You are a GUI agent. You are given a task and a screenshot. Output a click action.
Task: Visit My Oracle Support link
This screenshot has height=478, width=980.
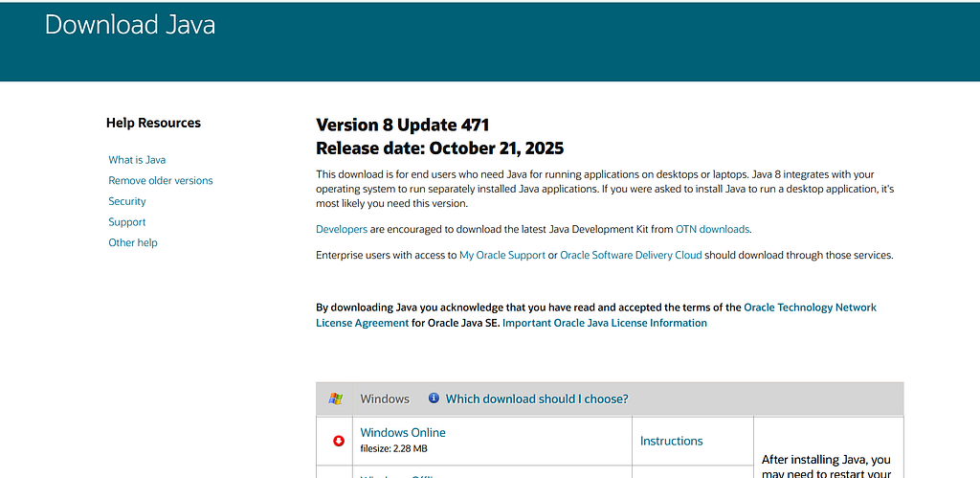click(x=502, y=255)
